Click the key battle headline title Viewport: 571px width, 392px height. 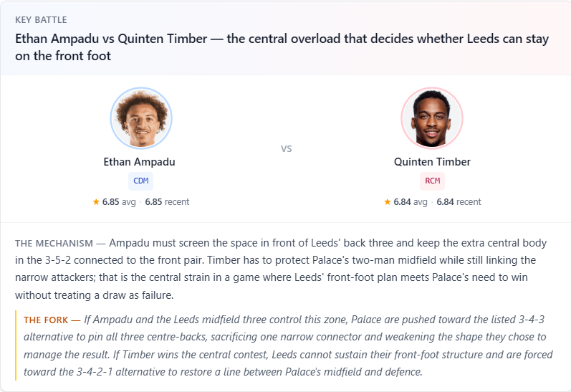282,47
